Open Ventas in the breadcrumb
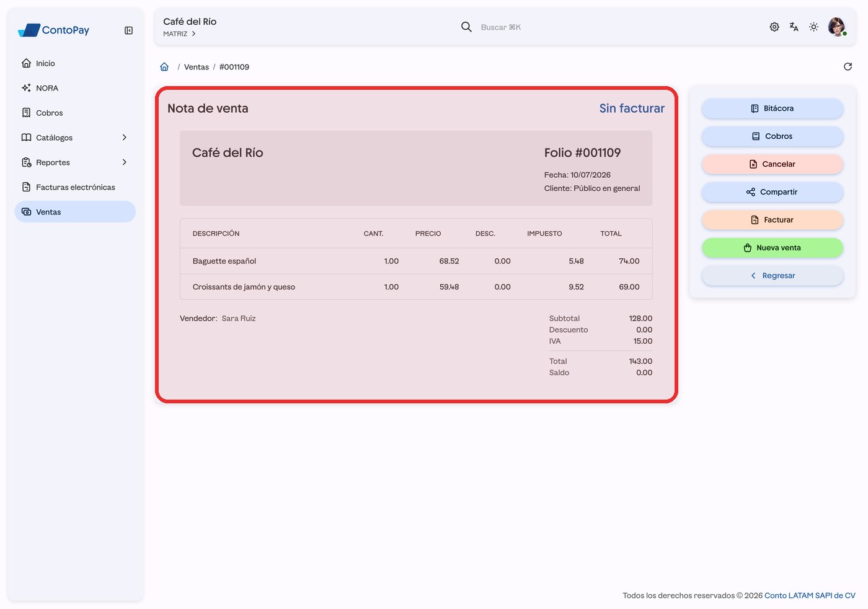 [x=197, y=67]
